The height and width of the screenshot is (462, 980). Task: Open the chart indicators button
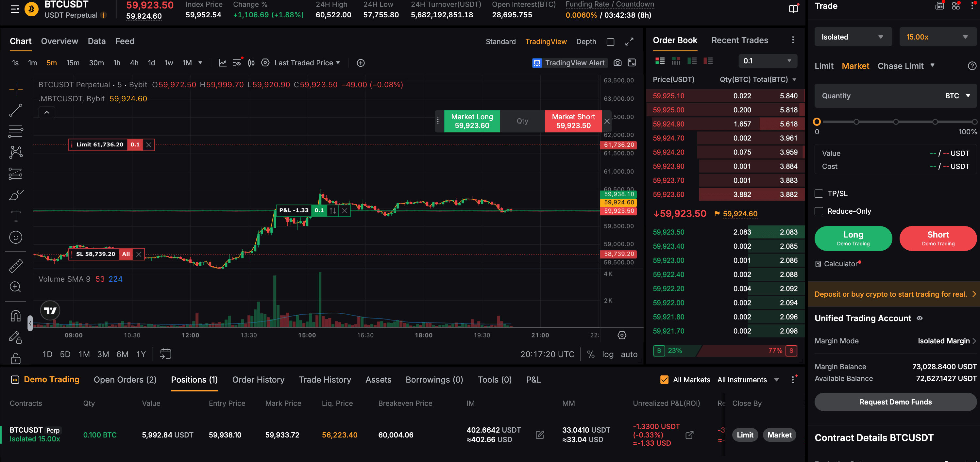[x=223, y=63]
